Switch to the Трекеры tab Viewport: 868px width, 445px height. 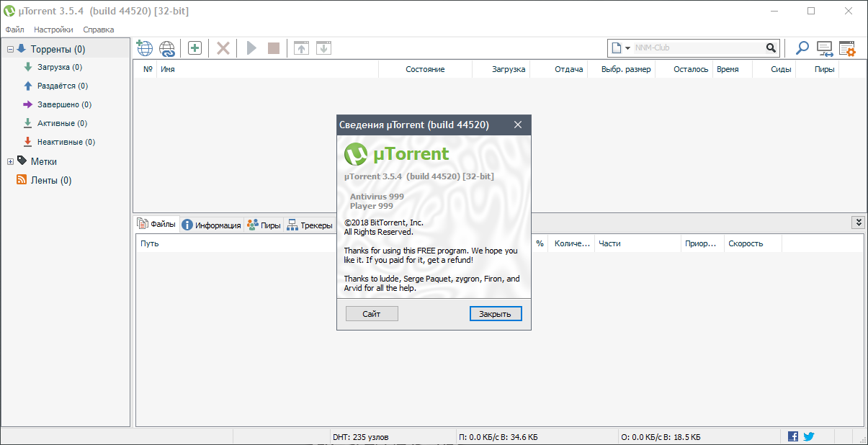[x=310, y=225]
